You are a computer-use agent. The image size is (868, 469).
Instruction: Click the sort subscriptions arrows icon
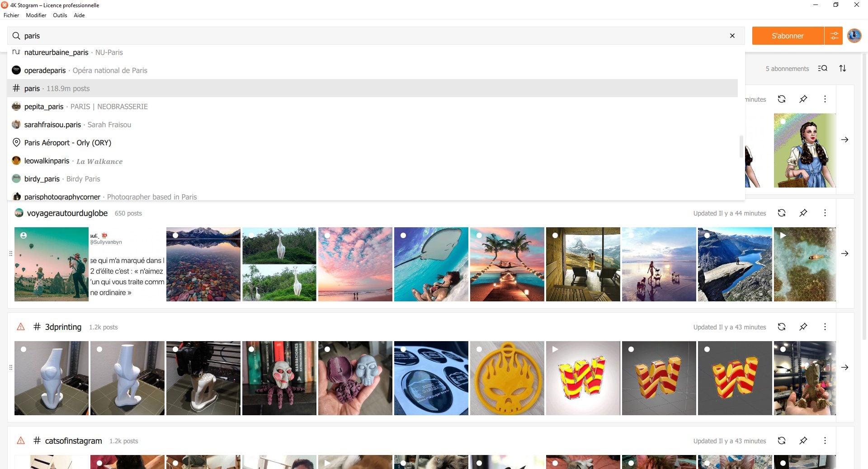tap(843, 68)
